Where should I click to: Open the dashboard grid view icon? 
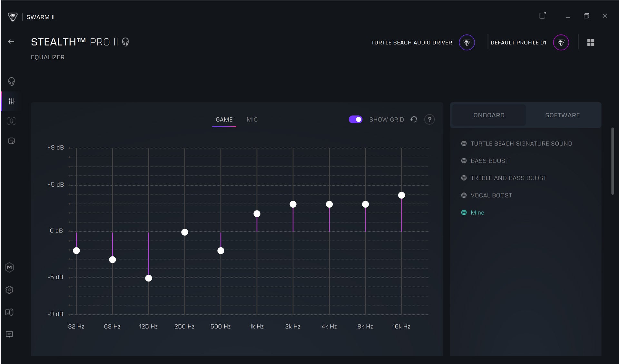tap(591, 43)
